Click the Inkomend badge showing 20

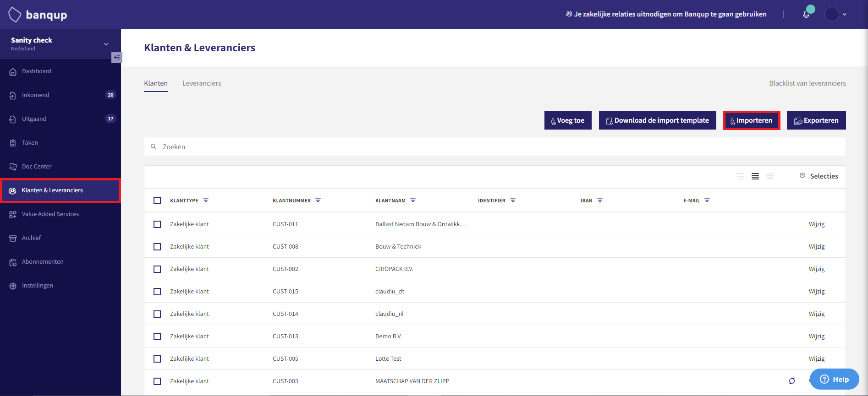coord(110,95)
